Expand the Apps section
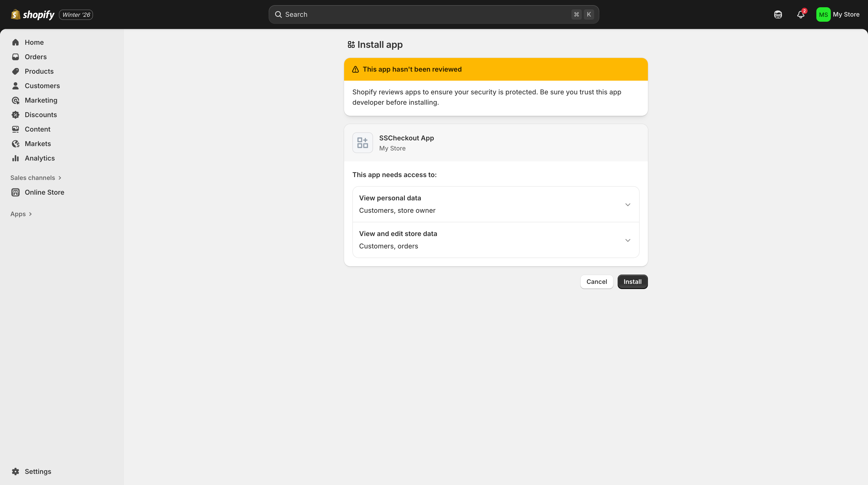This screenshot has height=485, width=868. 21,214
